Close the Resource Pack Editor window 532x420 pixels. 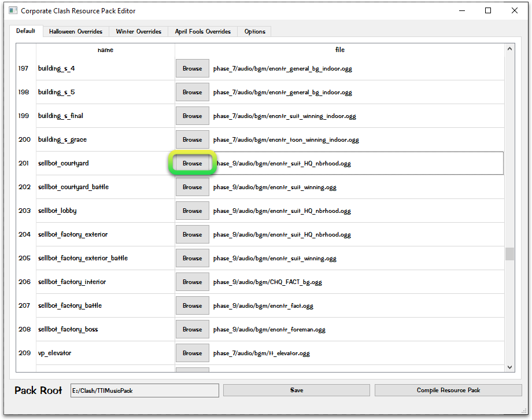coord(514,10)
